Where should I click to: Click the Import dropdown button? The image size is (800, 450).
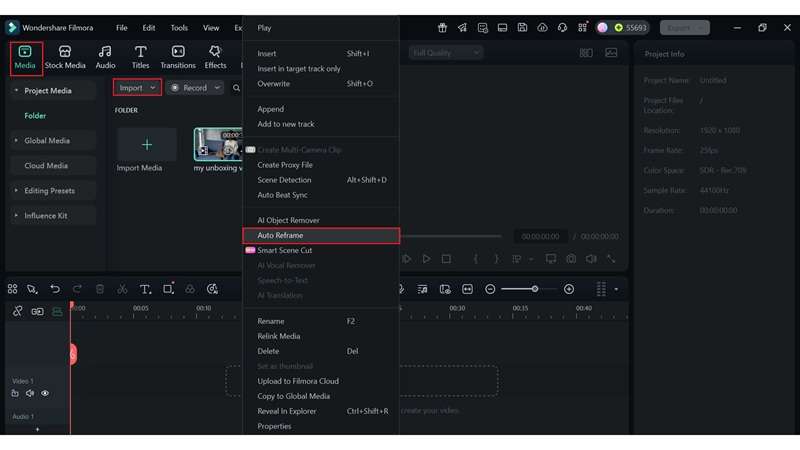137,88
